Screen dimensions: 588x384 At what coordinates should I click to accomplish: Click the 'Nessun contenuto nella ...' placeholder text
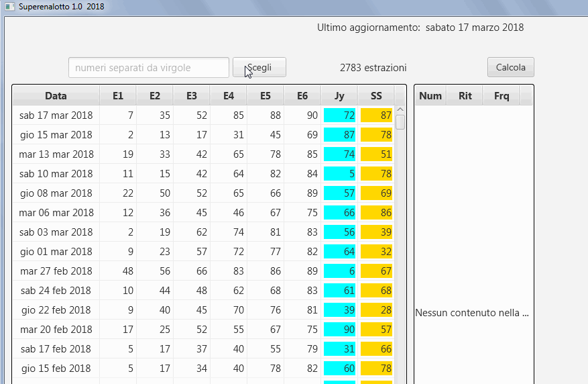(x=472, y=313)
